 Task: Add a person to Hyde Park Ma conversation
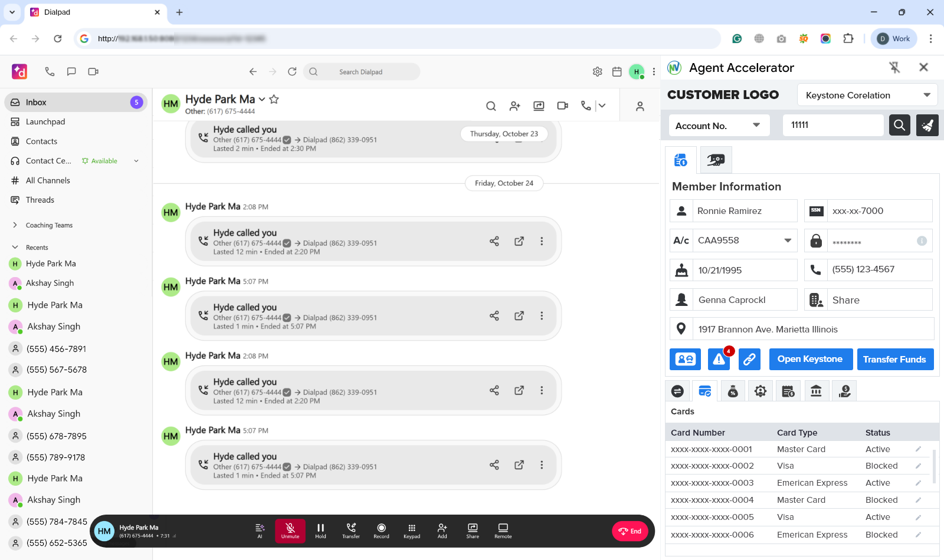[x=515, y=106]
